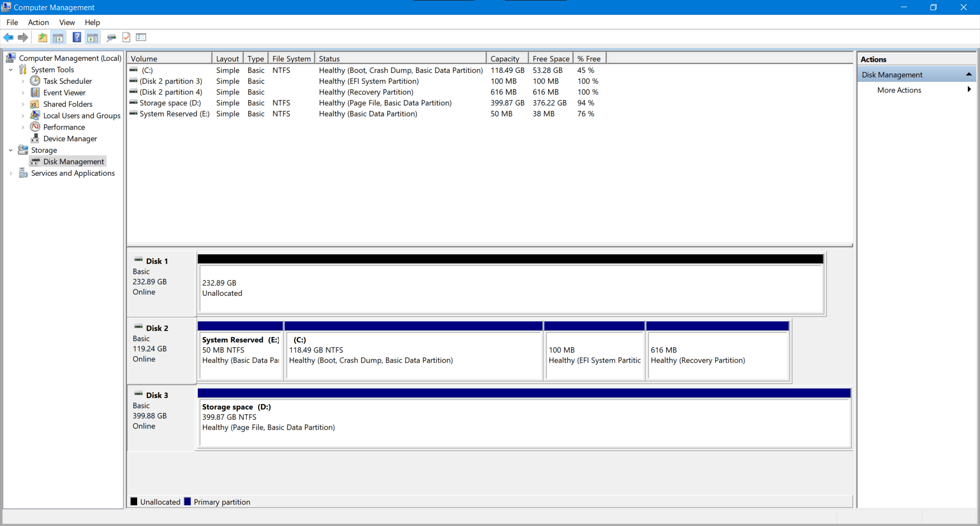
Task: Collapse the System Tools tree branch
Action: click(x=11, y=69)
